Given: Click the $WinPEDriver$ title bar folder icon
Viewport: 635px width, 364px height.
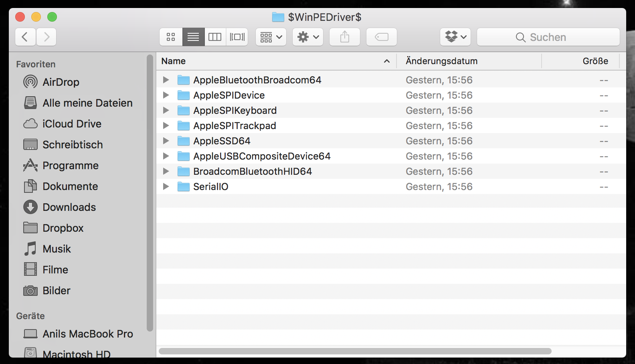Looking at the screenshot, I should [x=278, y=17].
